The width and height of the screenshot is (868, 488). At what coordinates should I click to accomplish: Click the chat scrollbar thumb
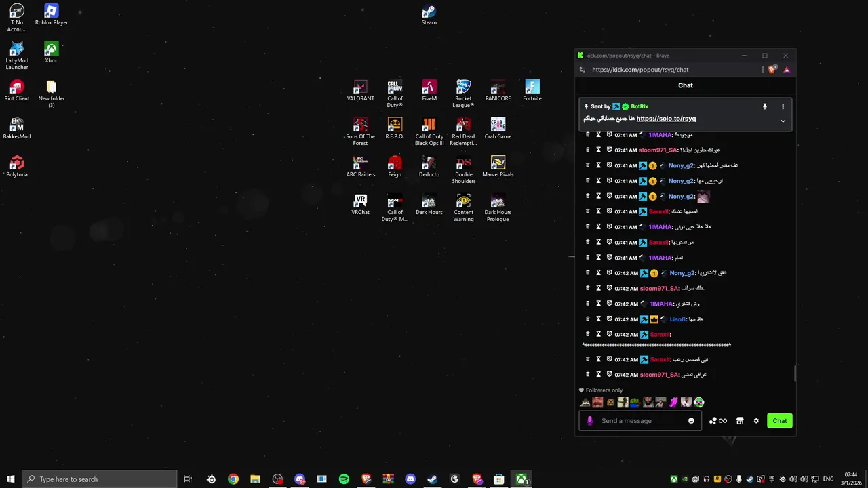[x=795, y=373]
